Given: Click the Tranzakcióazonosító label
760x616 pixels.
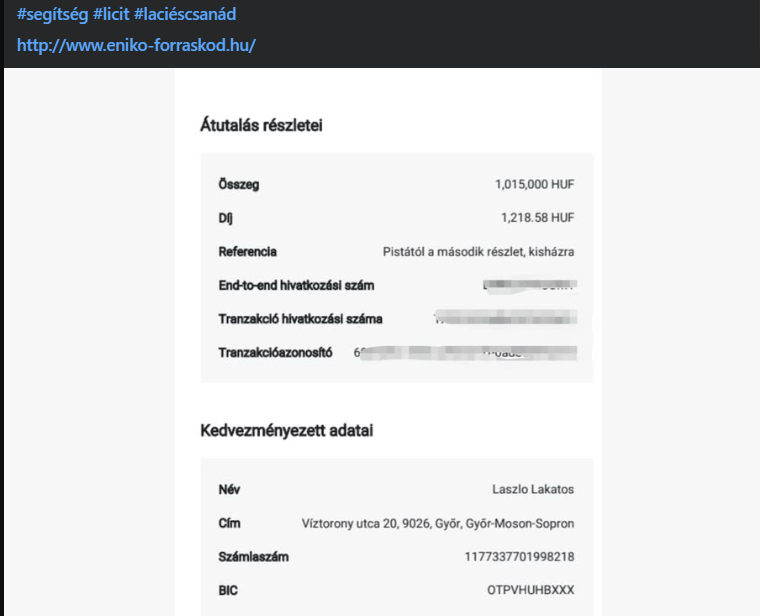Looking at the screenshot, I should point(275,353).
